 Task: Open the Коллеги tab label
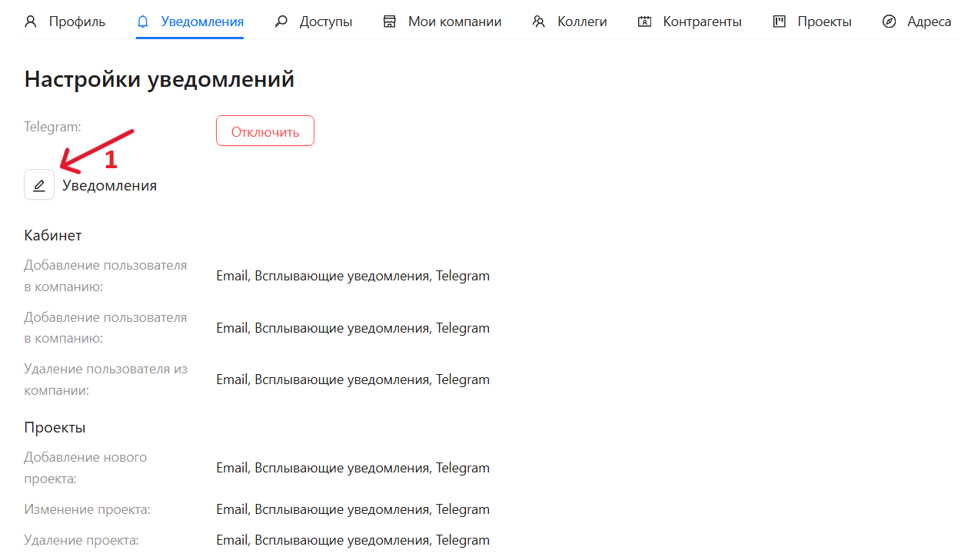pos(582,22)
